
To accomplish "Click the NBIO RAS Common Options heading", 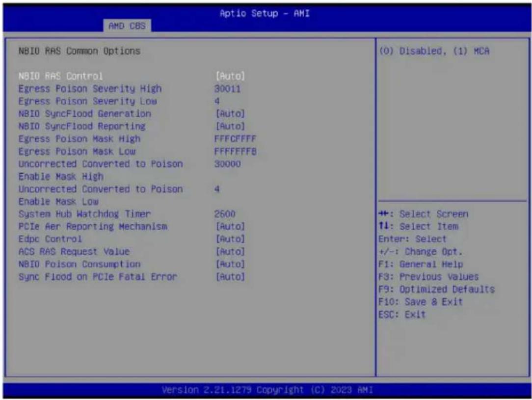I will click(x=80, y=51).
